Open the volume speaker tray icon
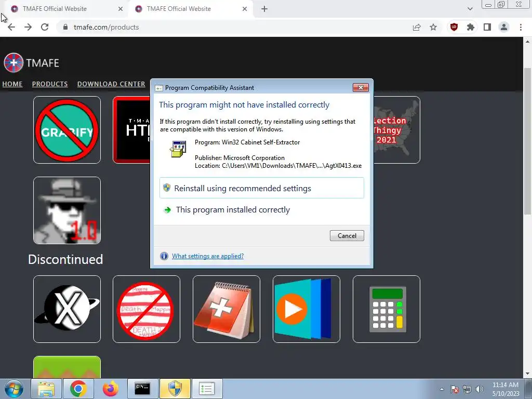 coord(480,389)
